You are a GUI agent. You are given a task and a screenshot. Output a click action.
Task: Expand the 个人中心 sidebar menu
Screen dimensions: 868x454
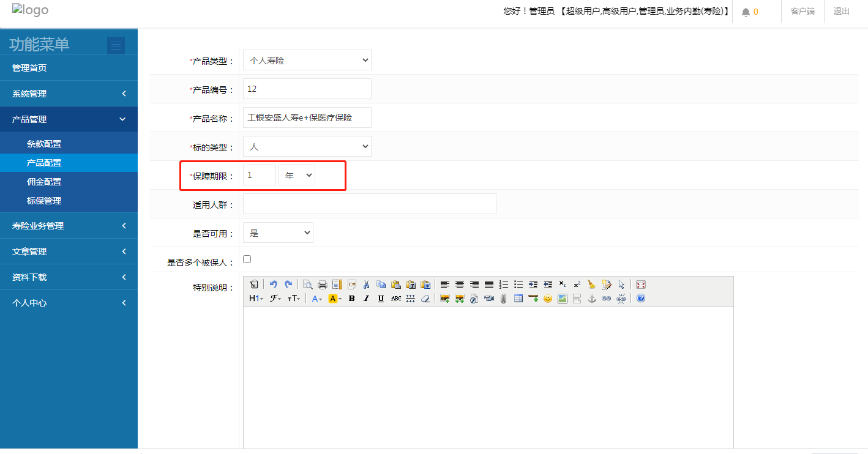(69, 303)
